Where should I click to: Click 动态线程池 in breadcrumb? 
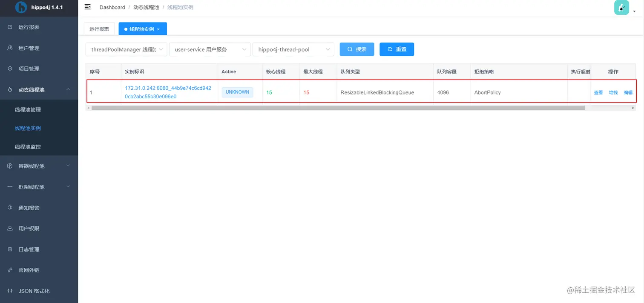(146, 7)
